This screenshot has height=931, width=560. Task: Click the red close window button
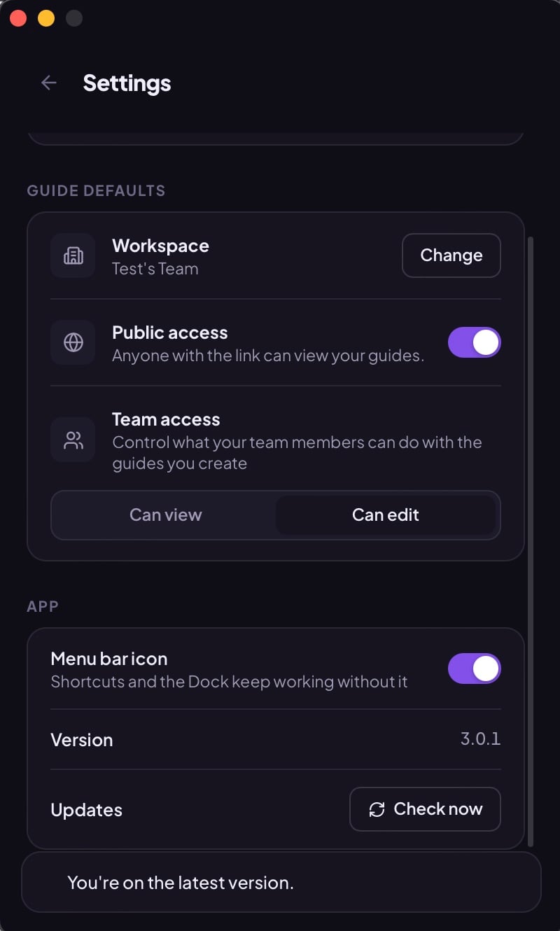pos(18,18)
